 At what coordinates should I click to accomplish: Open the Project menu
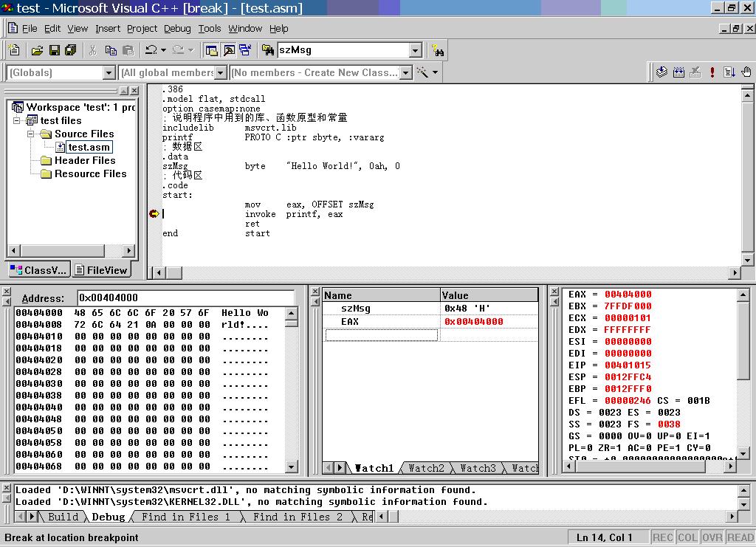point(142,29)
